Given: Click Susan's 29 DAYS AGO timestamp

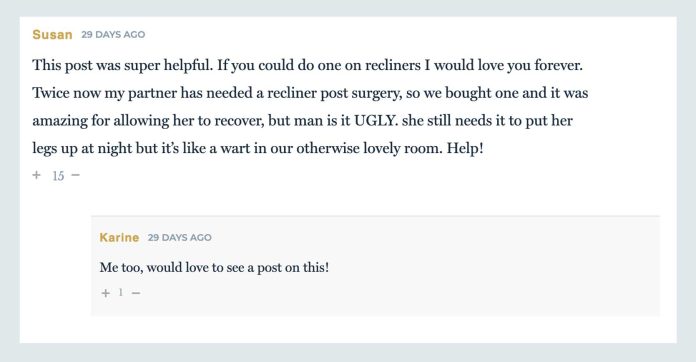Looking at the screenshot, I should tap(113, 35).
